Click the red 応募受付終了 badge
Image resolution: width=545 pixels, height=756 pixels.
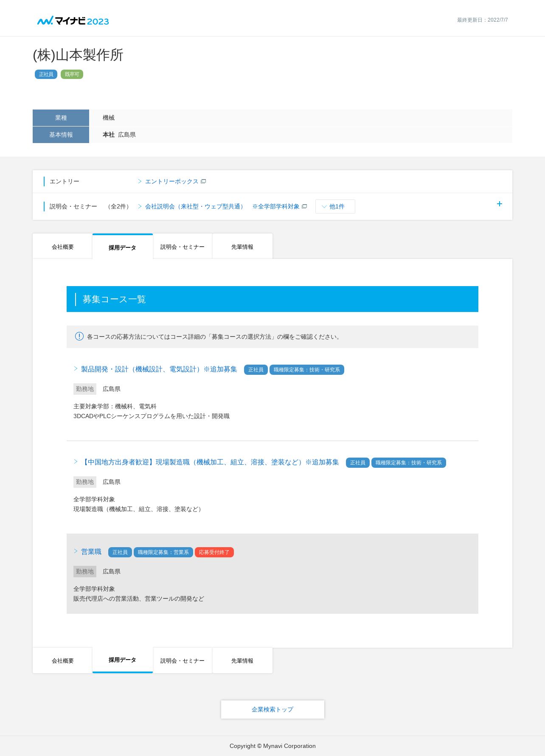(214, 552)
